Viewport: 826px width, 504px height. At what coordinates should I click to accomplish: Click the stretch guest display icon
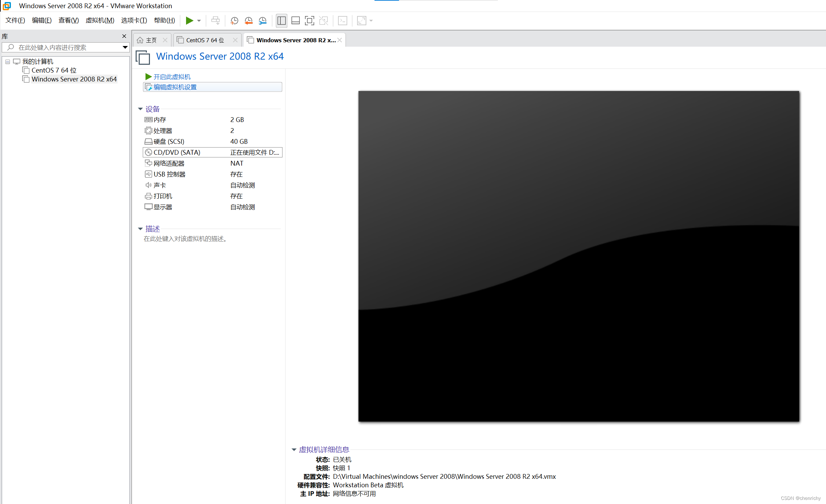point(362,21)
